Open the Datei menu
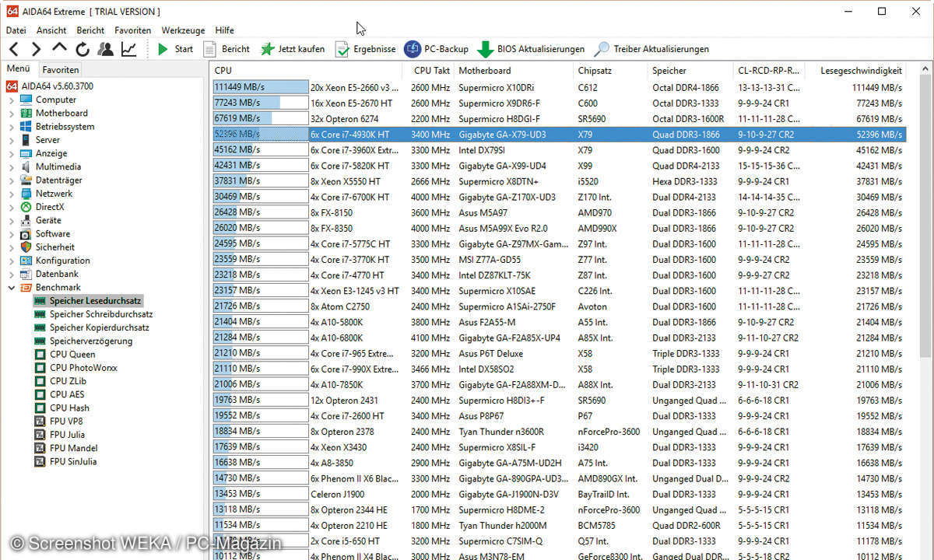 pos(16,30)
